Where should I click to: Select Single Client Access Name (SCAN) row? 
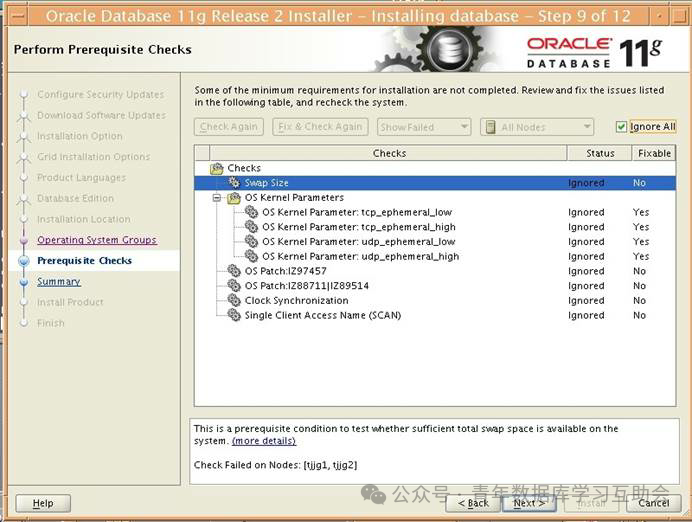point(435,315)
